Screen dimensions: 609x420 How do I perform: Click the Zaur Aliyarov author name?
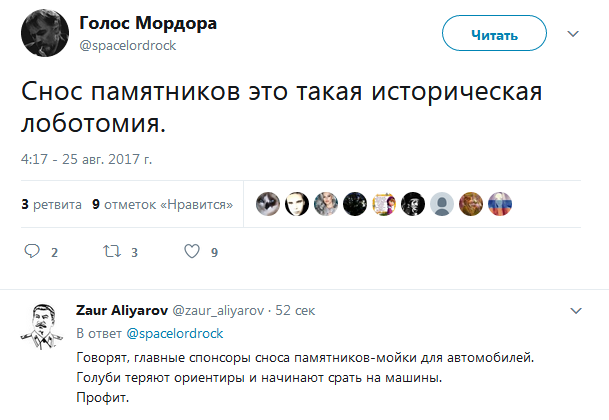point(123,312)
